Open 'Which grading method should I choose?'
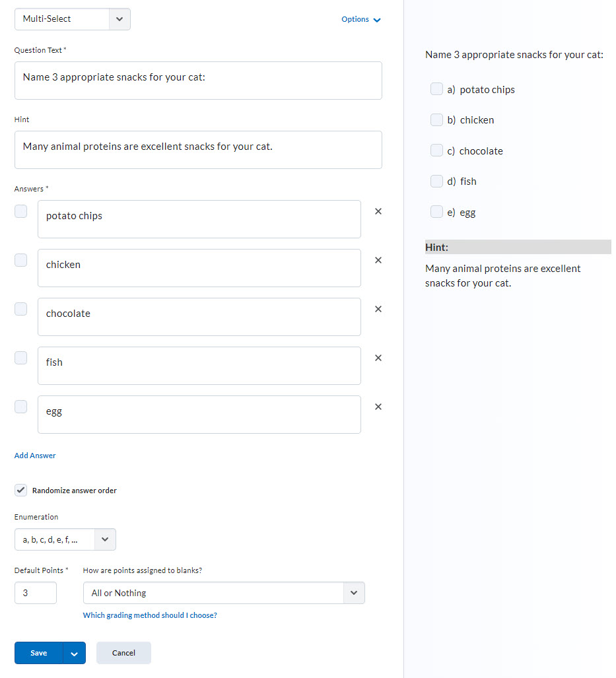Viewport: 616px width, 678px height. pos(150,615)
